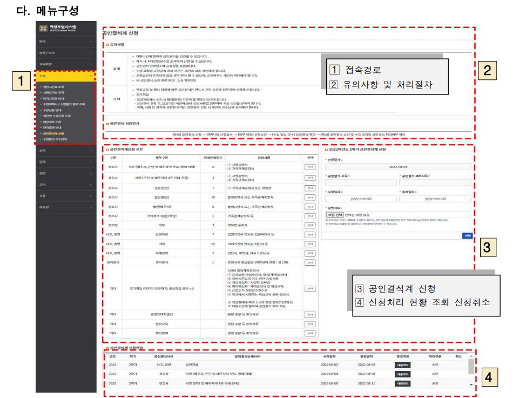Expand the 장학 / 복지 sidebar menu
The height and width of the screenshot is (398, 532).
point(65,52)
